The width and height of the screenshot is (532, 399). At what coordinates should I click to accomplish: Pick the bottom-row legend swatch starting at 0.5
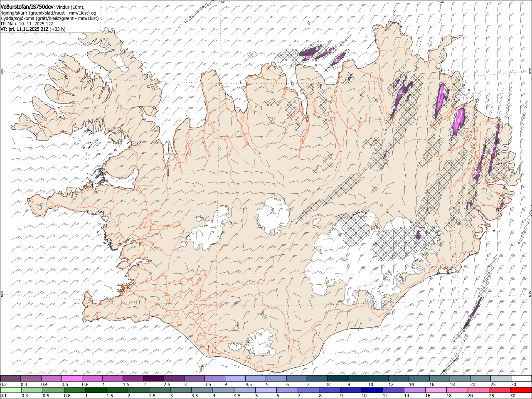coord(53,390)
